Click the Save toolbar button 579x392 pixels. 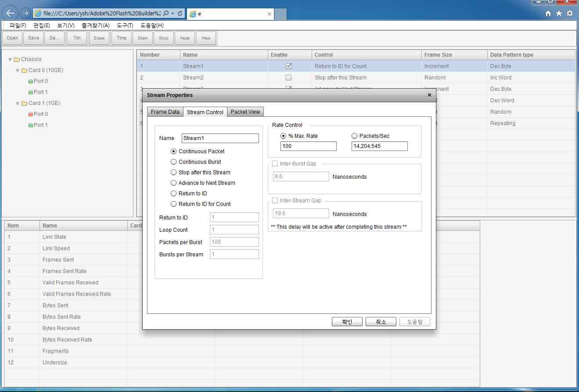(33, 38)
